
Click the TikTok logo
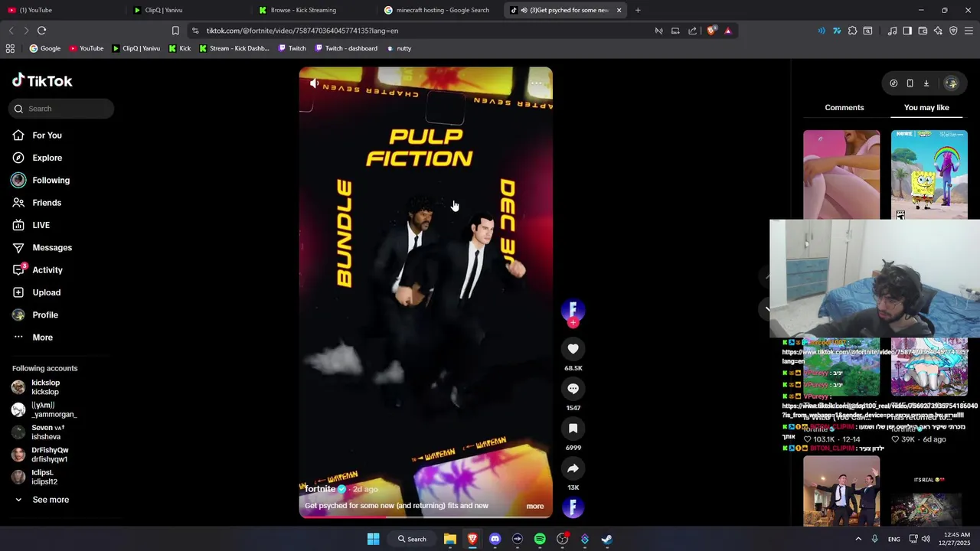click(42, 80)
